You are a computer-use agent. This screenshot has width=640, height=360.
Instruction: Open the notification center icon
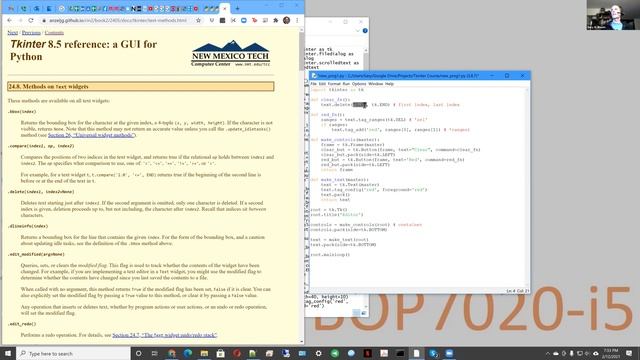[629, 353]
